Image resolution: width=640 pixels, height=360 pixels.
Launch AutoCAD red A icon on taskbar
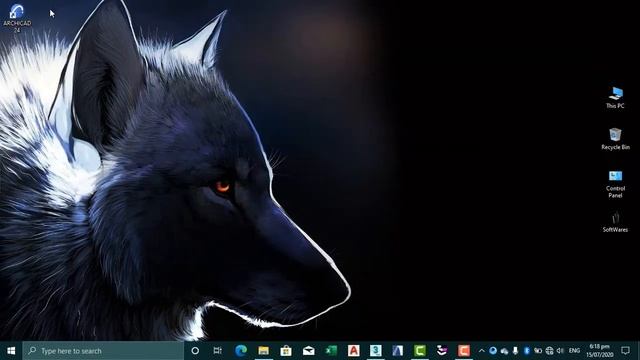(x=353, y=351)
